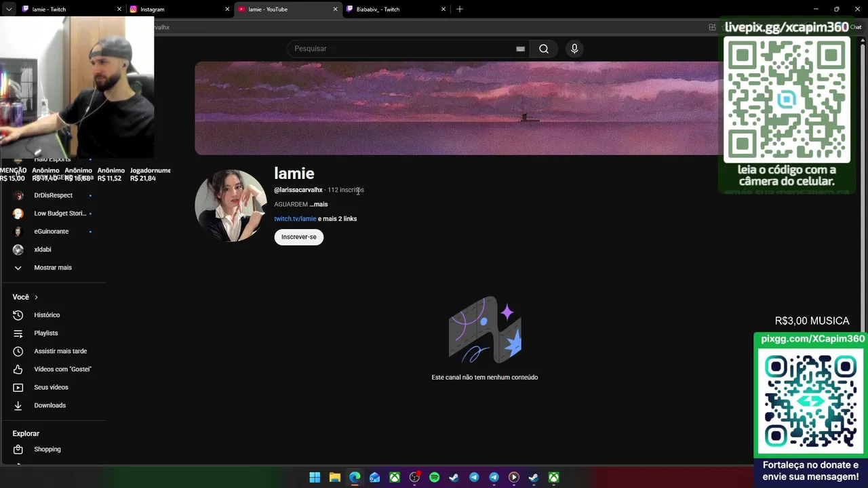868x488 pixels.
Task: Start voice search with microphone icon
Action: [x=574, y=49]
